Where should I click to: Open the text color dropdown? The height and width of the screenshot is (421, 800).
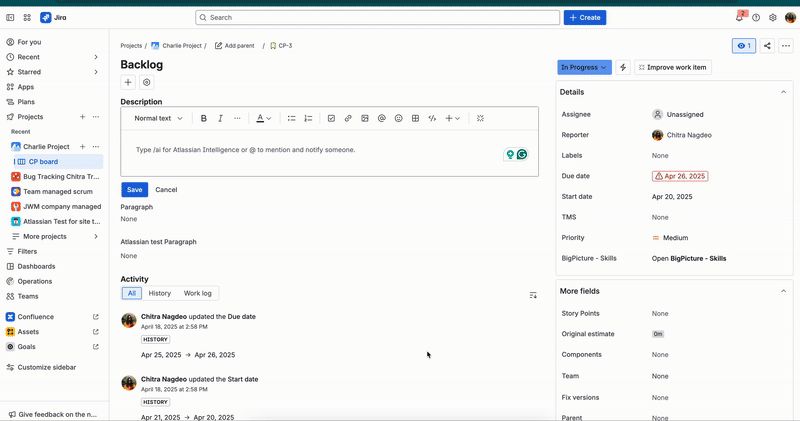tap(263, 118)
